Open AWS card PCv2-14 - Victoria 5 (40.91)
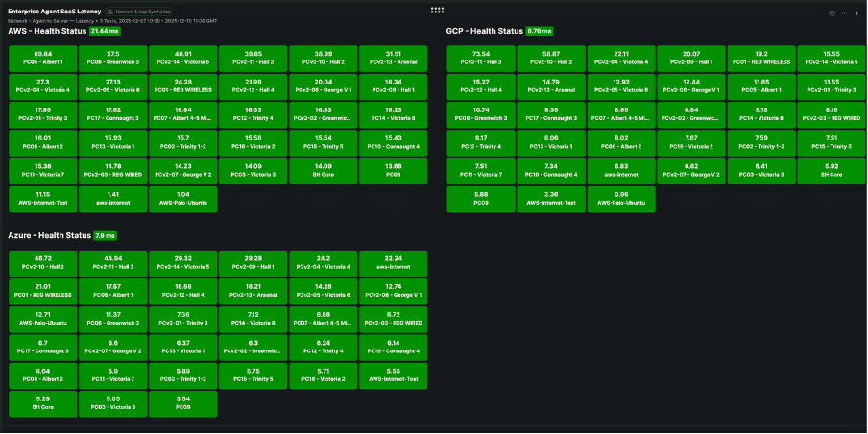 click(183, 59)
